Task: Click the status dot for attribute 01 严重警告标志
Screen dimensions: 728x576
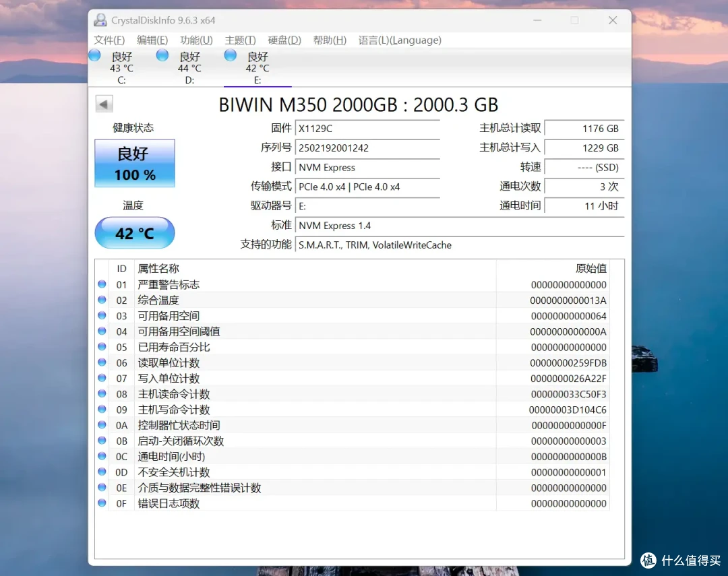Action: 102,284
